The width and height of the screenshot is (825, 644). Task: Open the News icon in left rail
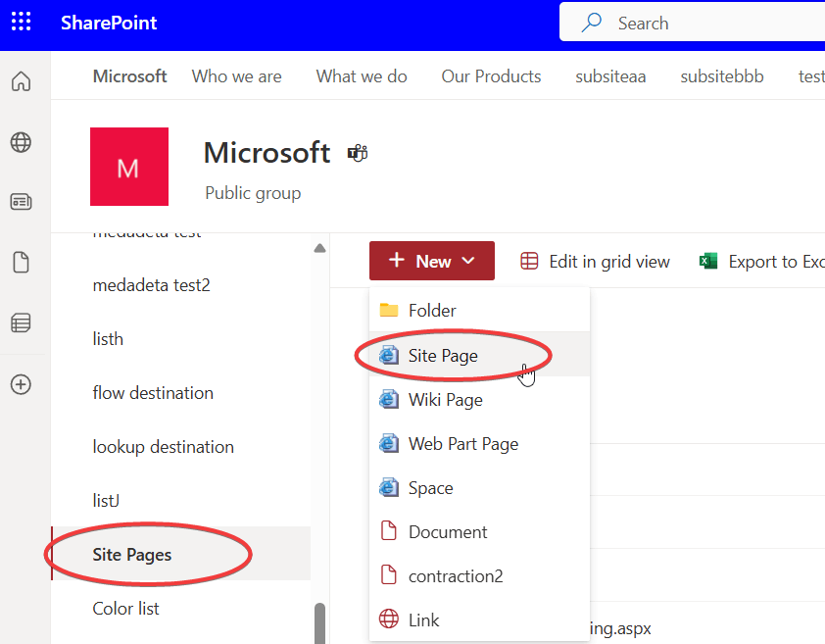[21, 202]
